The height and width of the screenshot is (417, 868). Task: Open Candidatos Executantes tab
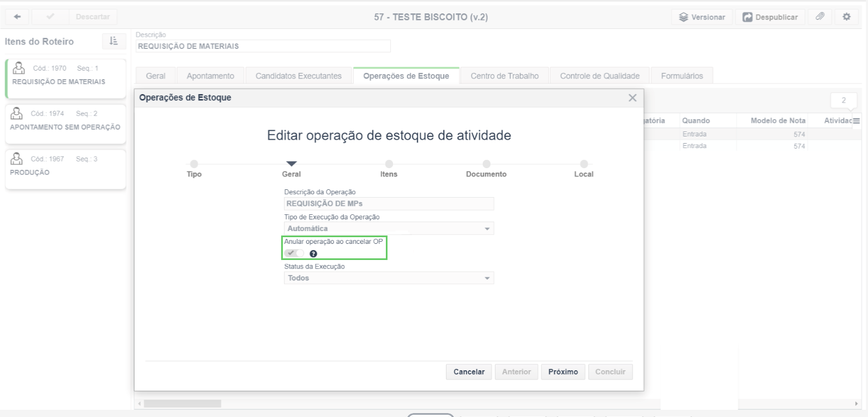298,76
